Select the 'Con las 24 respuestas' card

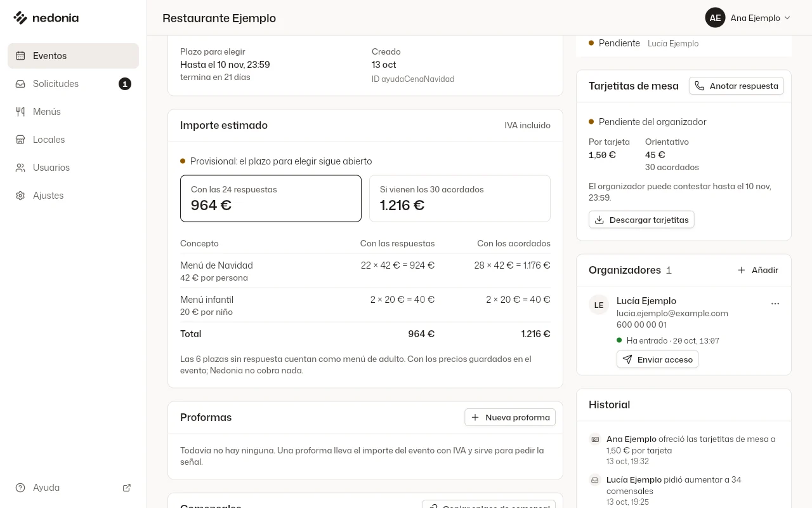tap(271, 198)
